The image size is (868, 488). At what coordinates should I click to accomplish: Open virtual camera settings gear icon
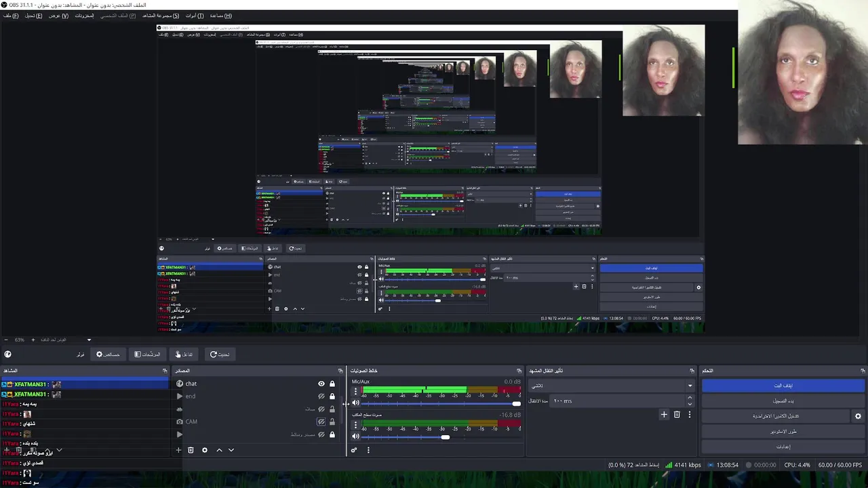click(x=858, y=416)
